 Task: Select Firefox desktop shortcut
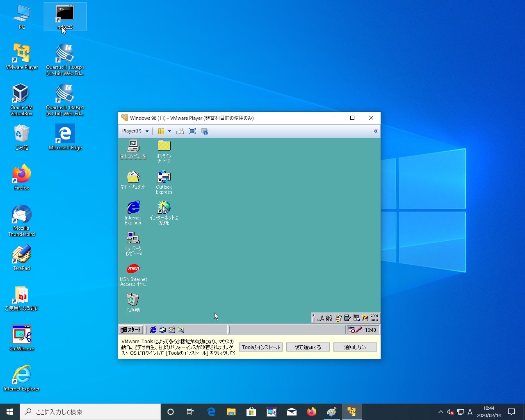22,177
